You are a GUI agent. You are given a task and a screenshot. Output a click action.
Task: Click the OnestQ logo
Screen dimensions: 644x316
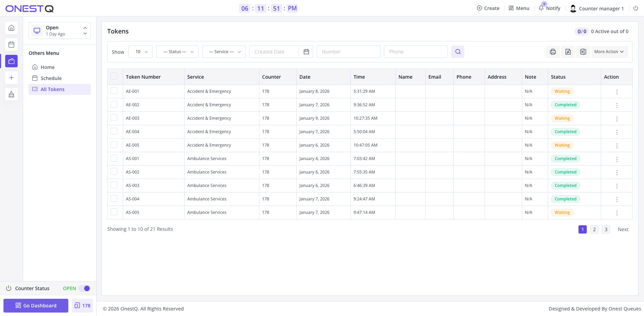point(30,9)
